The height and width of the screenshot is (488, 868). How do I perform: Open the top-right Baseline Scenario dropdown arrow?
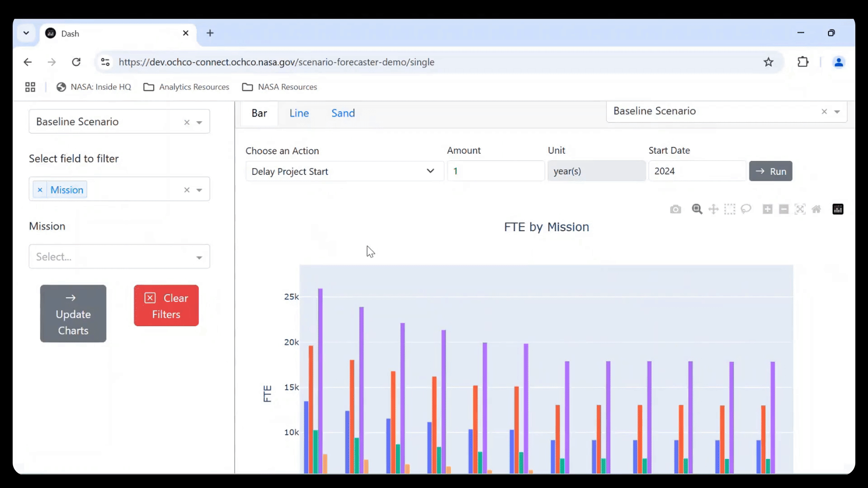(837, 112)
